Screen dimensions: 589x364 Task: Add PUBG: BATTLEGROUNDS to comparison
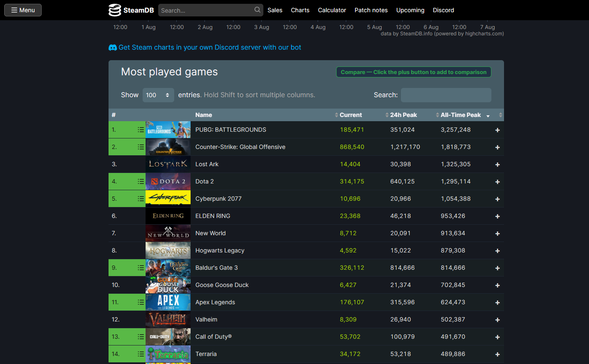[x=497, y=130]
